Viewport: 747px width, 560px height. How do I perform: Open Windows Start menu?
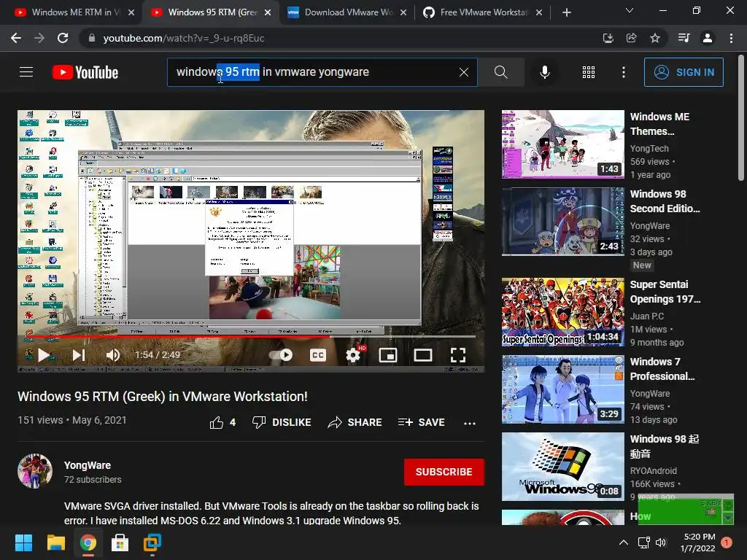click(x=23, y=542)
